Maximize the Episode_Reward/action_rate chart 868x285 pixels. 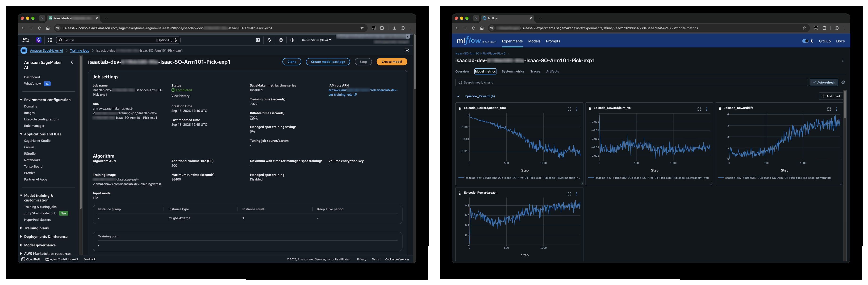tap(569, 109)
